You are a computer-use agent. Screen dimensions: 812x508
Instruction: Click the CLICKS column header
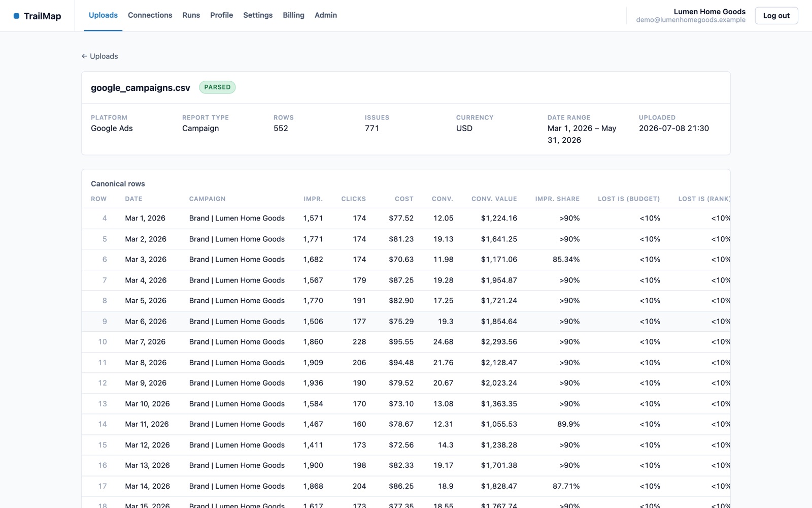point(354,199)
